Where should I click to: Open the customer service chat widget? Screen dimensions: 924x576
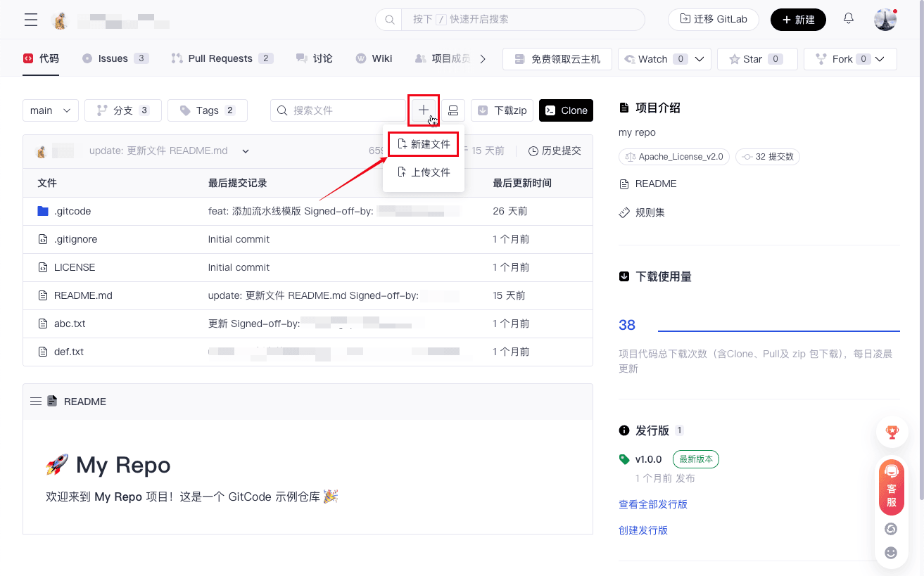(x=892, y=487)
